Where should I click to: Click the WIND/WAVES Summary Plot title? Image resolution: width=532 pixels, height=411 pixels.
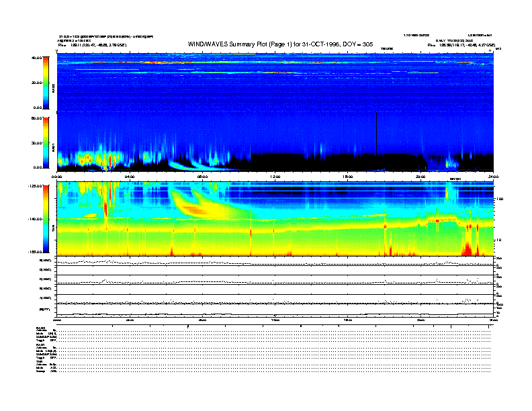(x=280, y=44)
